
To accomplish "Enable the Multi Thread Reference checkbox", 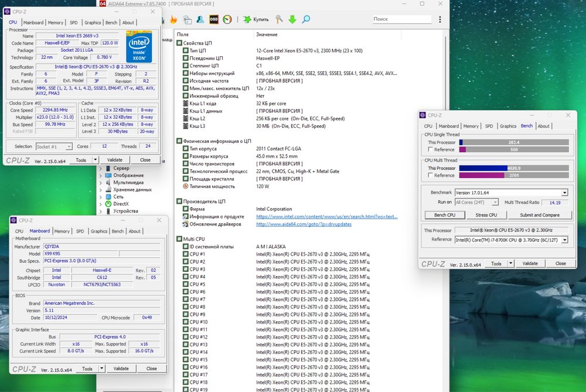I will 431,175.
